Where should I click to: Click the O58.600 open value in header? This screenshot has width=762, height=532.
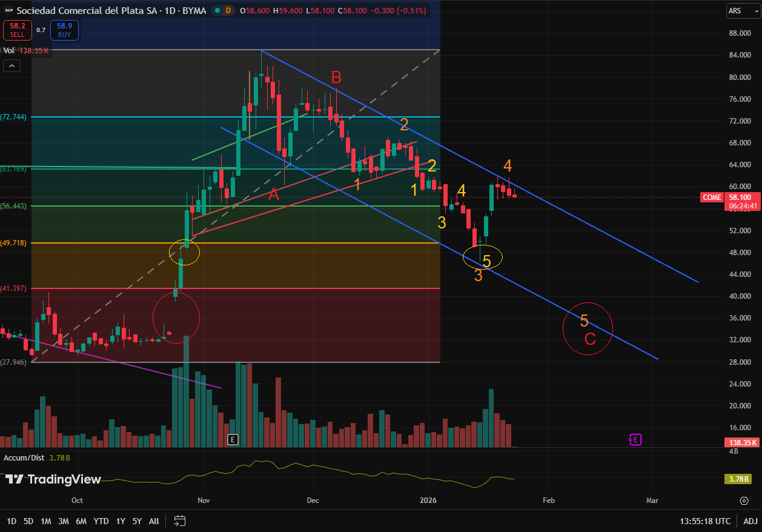255,11
